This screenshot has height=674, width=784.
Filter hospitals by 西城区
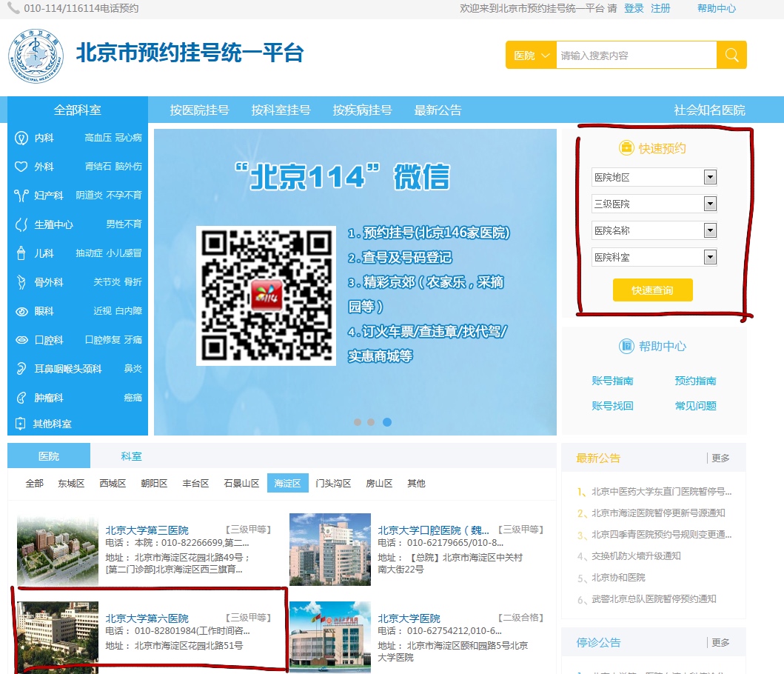(x=113, y=484)
